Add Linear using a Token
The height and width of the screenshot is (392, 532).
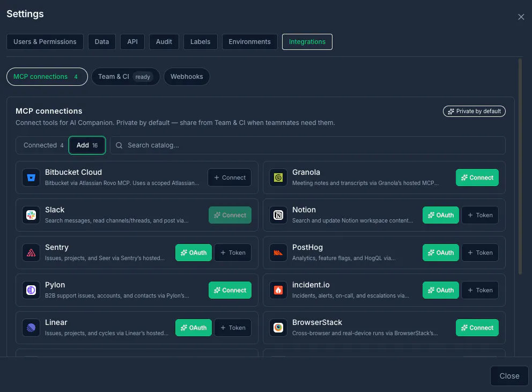[233, 328]
